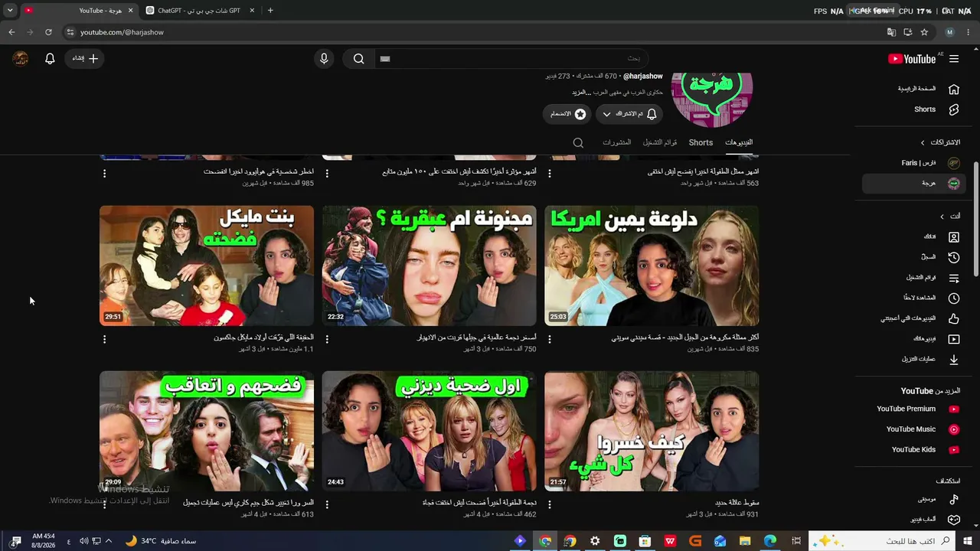Open the Chrome three-dot menu

(x=969, y=32)
